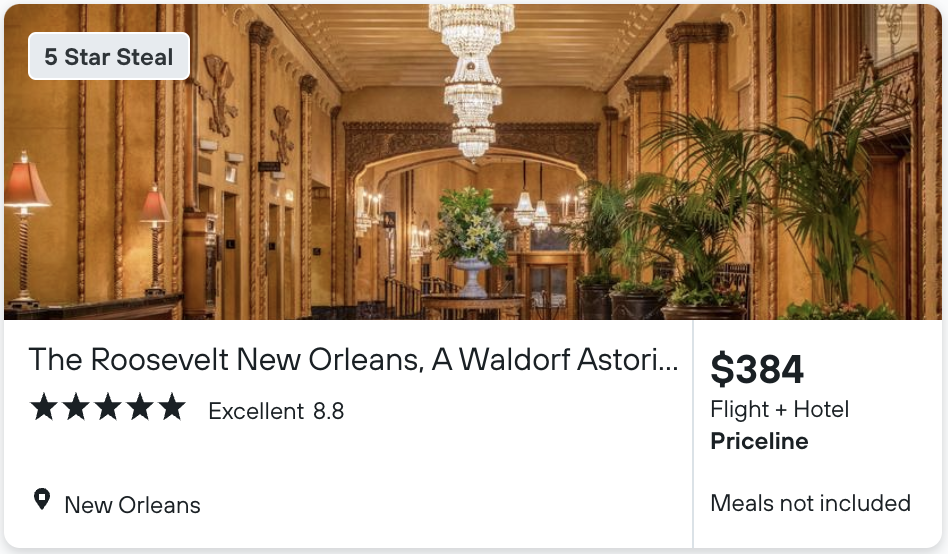This screenshot has height=554, width=948.
Task: Click the $384 price
Action: (757, 369)
